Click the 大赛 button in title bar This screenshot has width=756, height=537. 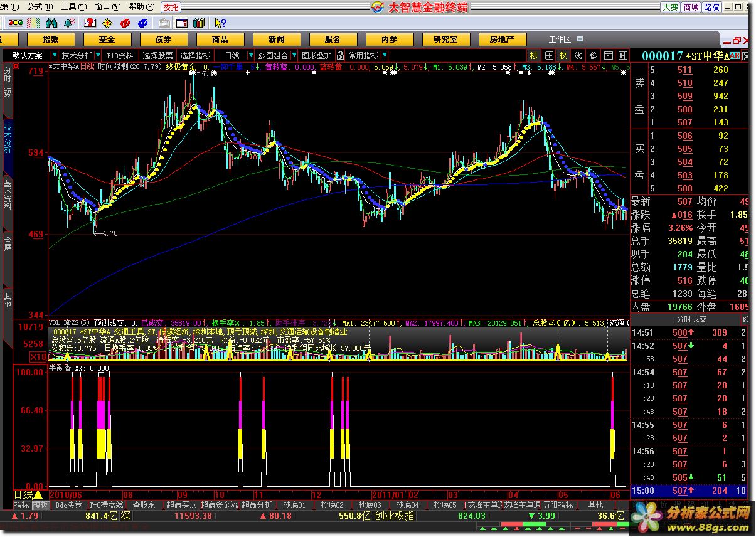click(670, 7)
